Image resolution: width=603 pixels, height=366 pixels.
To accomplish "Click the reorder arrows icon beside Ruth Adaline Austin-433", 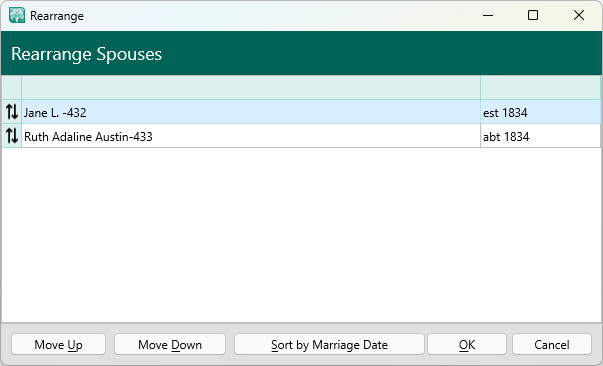I will tap(12, 136).
